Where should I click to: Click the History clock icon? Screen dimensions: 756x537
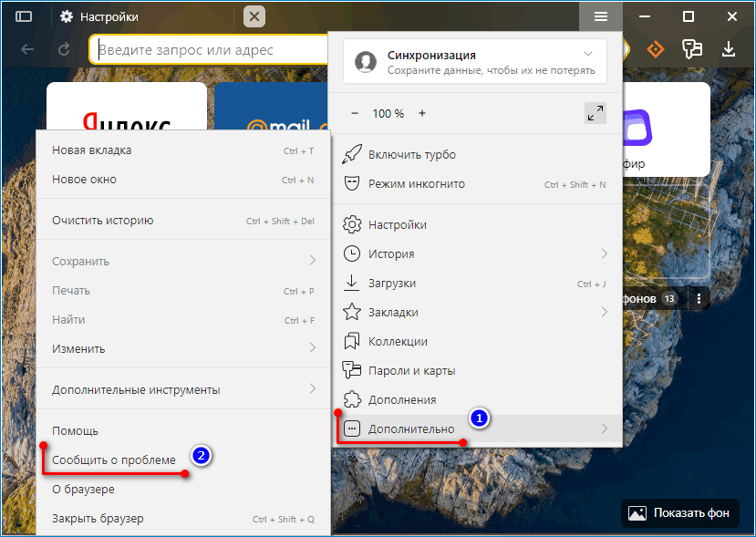(x=352, y=253)
